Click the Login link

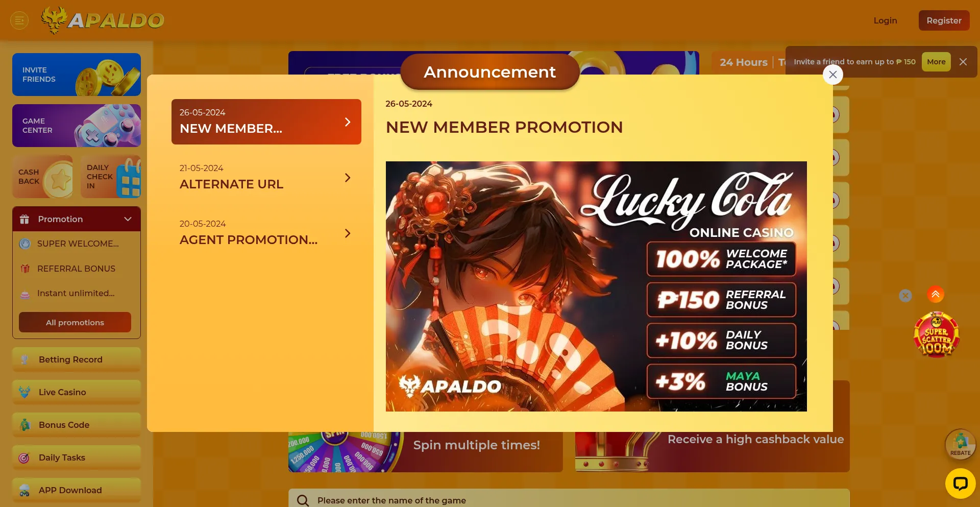[886, 20]
